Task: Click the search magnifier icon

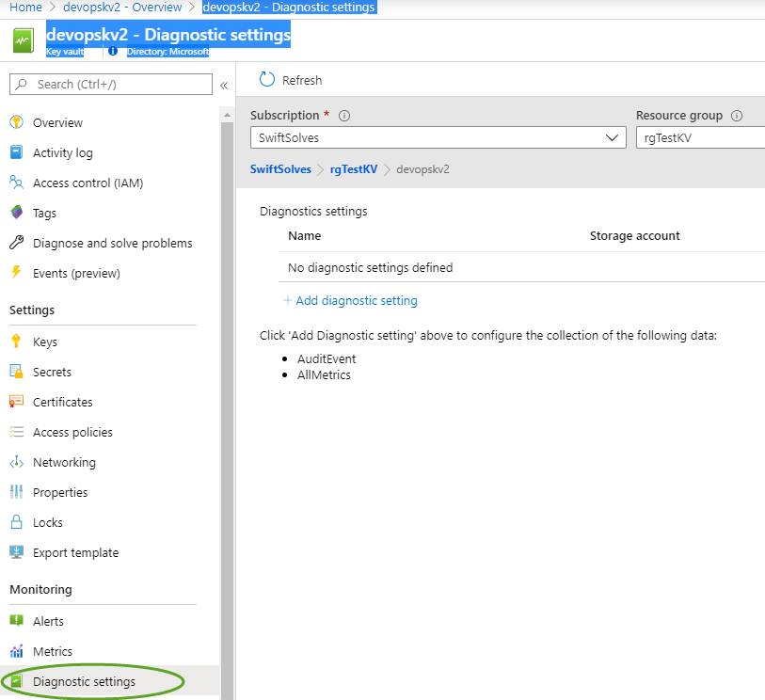Action: (x=21, y=84)
